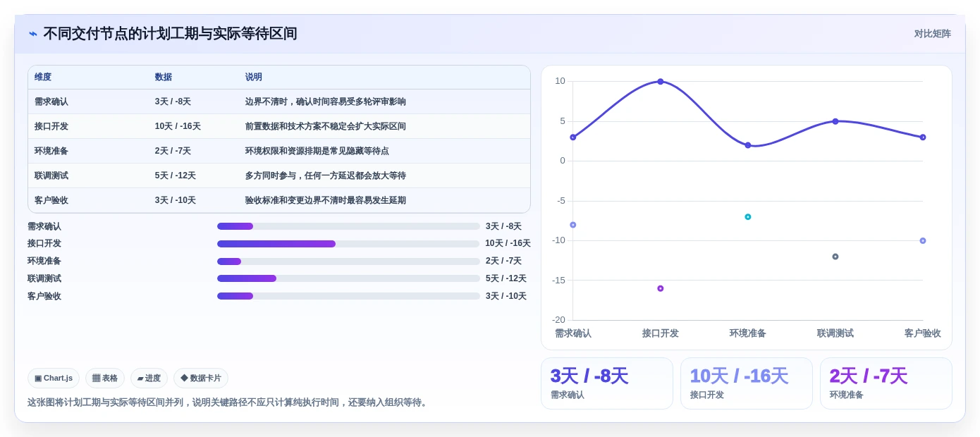Open the 3天 / -8天 需求确认 data card

click(x=607, y=383)
